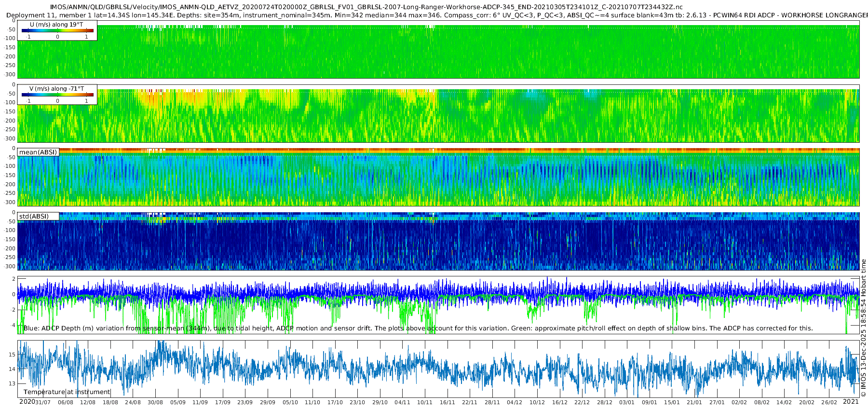Click the 'Blue: ADCP Depth (m) variation' caption
The width and height of the screenshot is (868, 410).
(x=418, y=328)
